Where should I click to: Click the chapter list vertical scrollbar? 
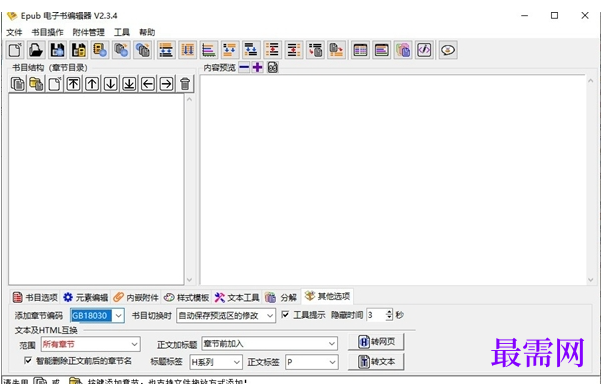pyautogui.click(x=189, y=189)
